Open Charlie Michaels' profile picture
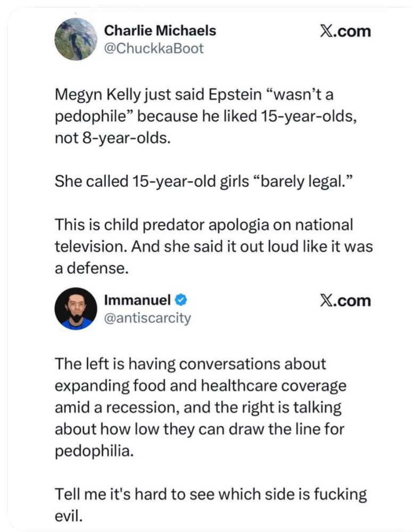 [76, 39]
